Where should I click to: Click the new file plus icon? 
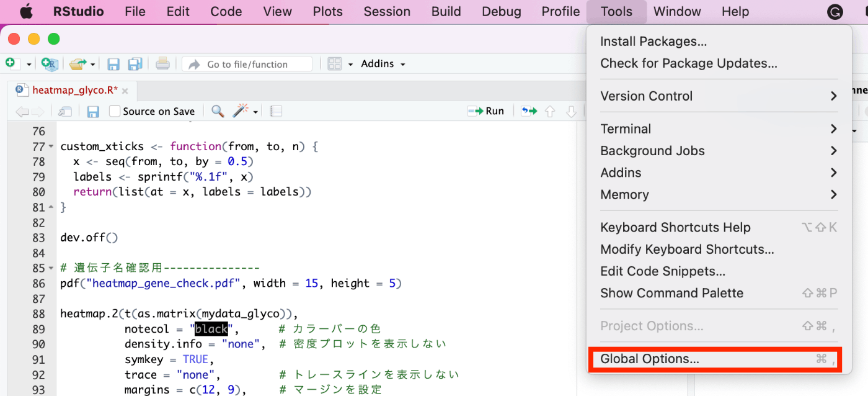pyautogui.click(x=10, y=63)
